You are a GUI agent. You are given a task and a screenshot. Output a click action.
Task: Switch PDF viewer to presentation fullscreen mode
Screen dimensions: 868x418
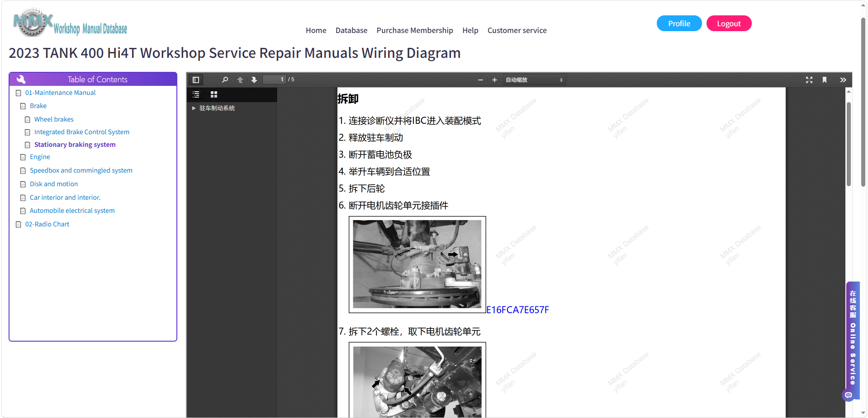point(809,80)
